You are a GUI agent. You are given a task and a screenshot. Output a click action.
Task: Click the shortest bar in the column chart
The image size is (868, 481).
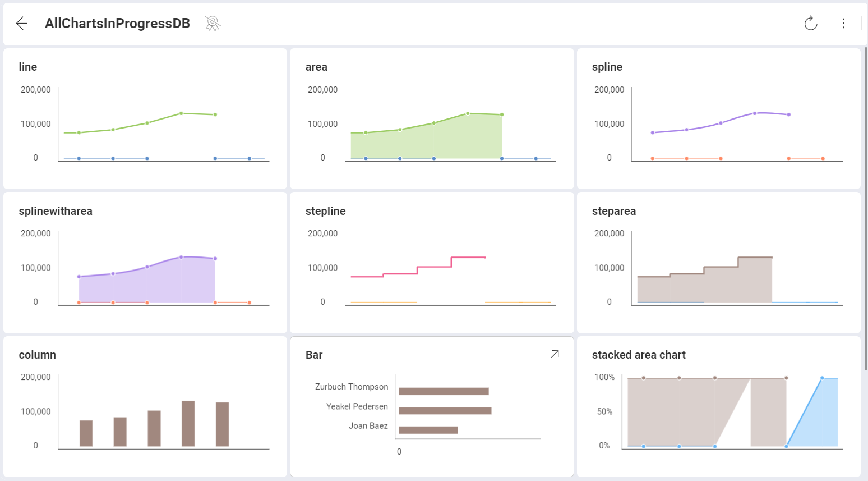click(86, 433)
